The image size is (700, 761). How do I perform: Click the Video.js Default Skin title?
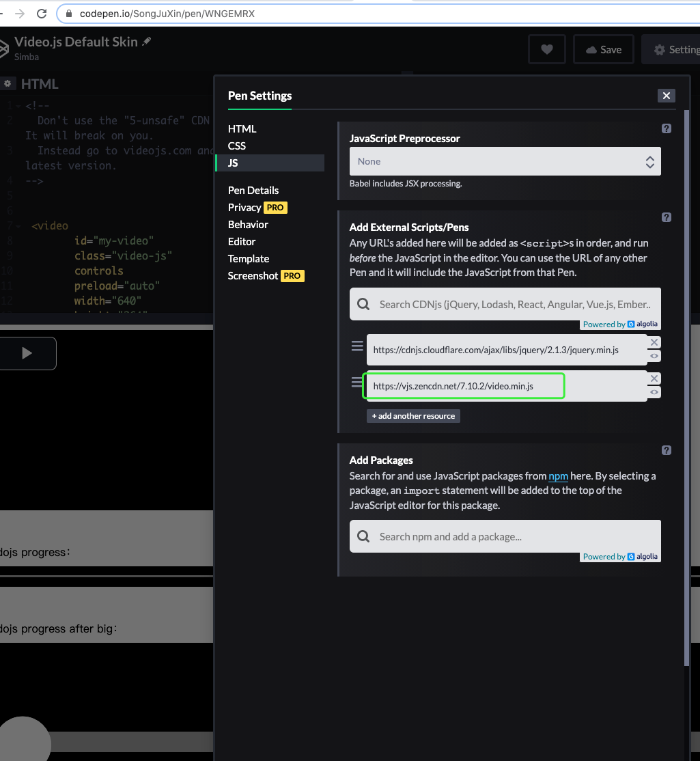pyautogui.click(x=76, y=42)
